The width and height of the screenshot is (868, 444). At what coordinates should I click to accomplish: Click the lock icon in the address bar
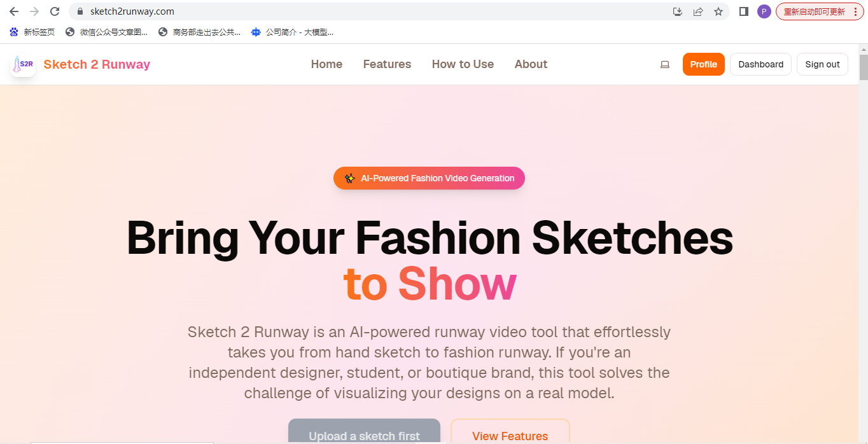point(80,11)
